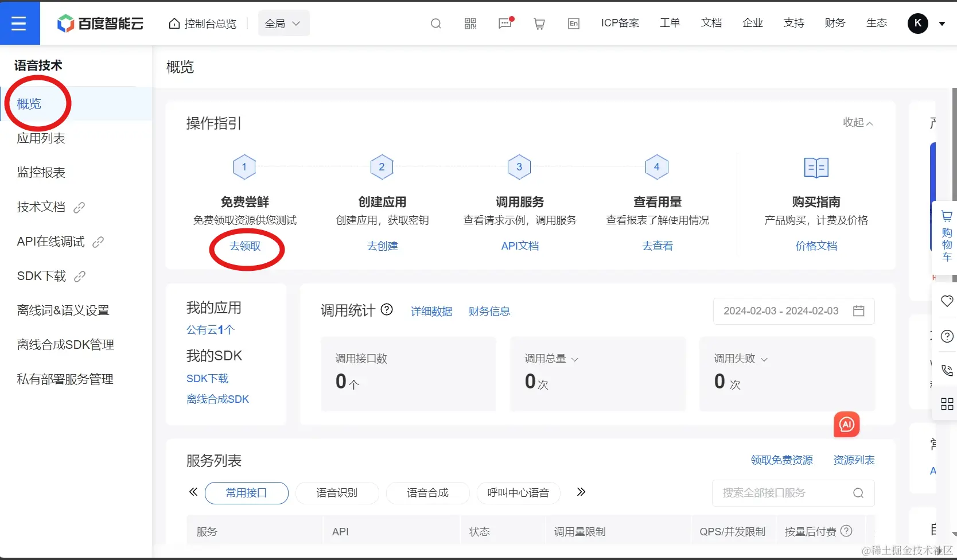Click help icon next to 按量后付费
The height and width of the screenshot is (560, 957).
pyautogui.click(x=846, y=531)
